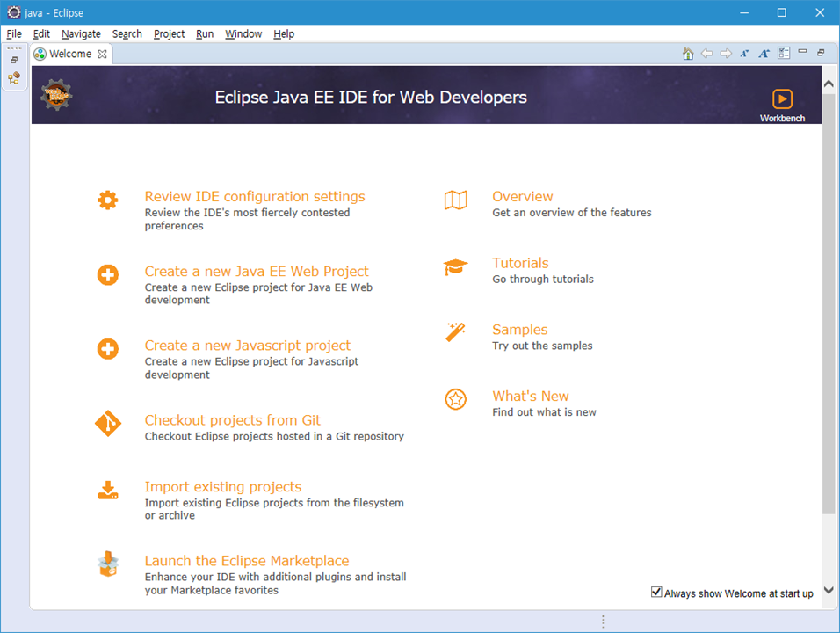Reduce font size with small A icon

(744, 53)
